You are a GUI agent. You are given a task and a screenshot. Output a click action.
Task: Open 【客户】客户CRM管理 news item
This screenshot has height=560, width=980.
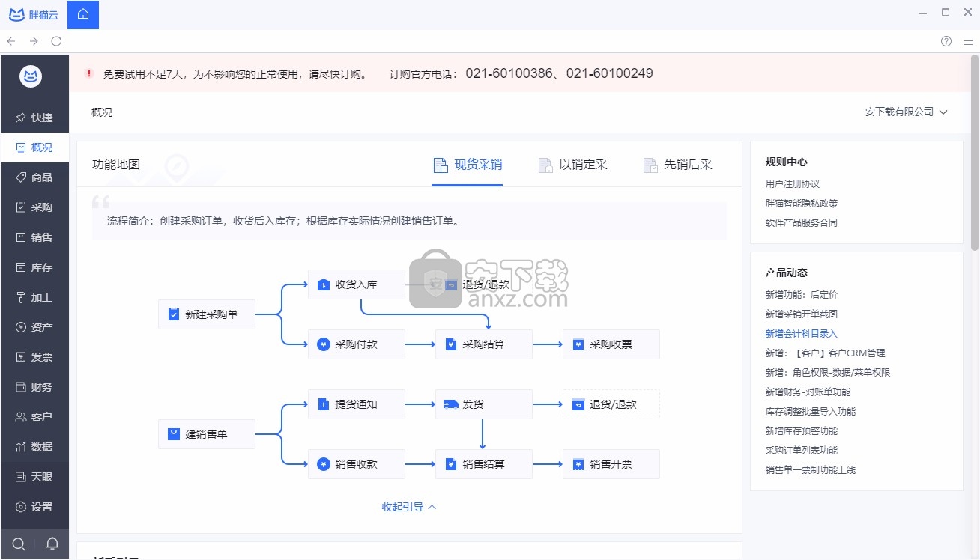(x=825, y=353)
